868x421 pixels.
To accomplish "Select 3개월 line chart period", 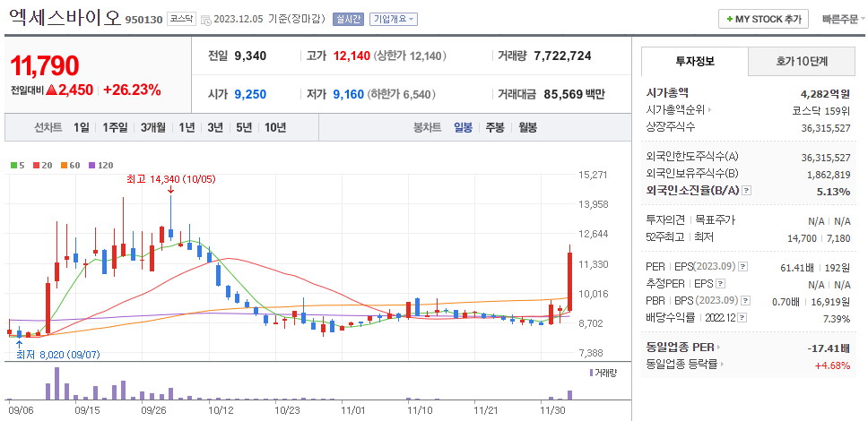I will coord(152,128).
